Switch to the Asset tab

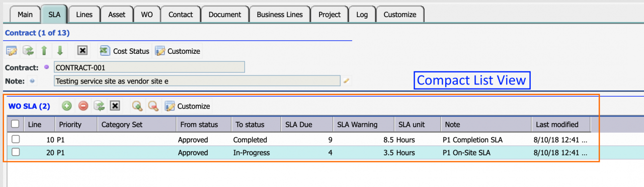click(x=117, y=15)
